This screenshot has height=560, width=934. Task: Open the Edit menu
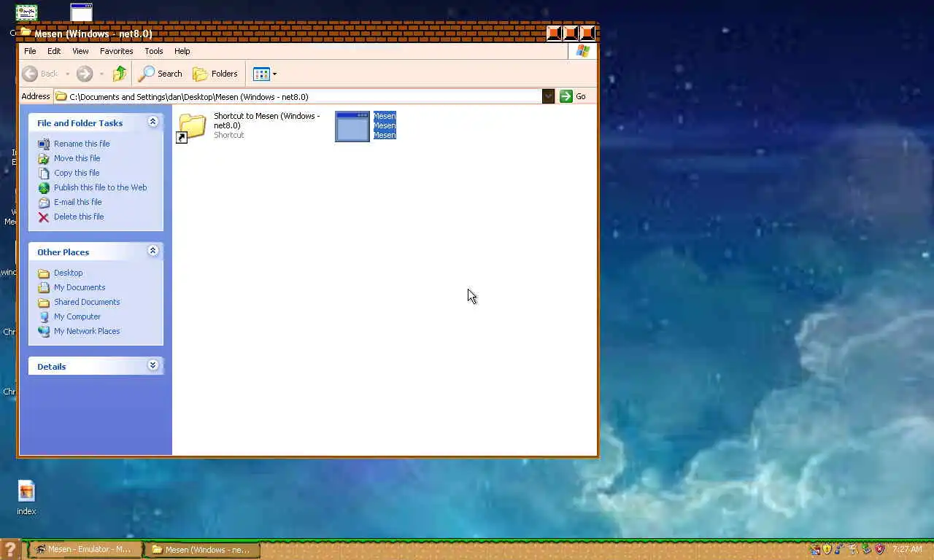click(x=54, y=51)
